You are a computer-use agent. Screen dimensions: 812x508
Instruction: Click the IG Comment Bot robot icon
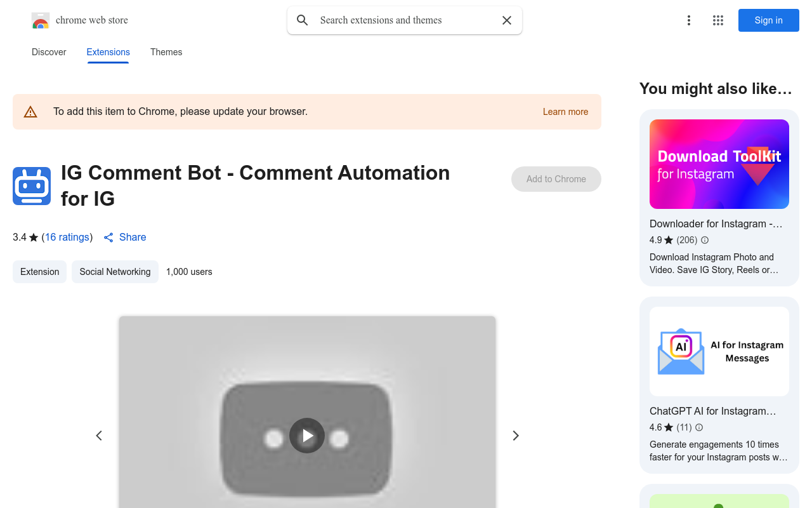[32, 186]
